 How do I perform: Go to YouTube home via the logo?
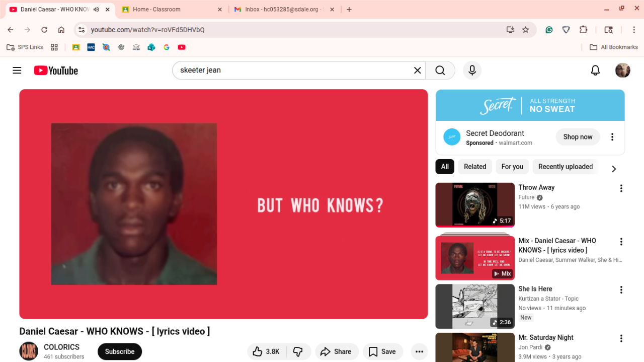tap(56, 70)
